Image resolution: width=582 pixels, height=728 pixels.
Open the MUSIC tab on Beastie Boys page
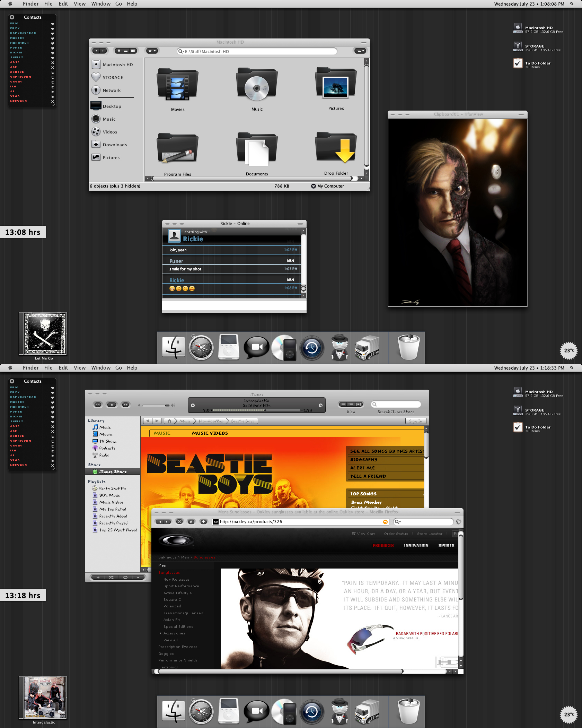162,433
